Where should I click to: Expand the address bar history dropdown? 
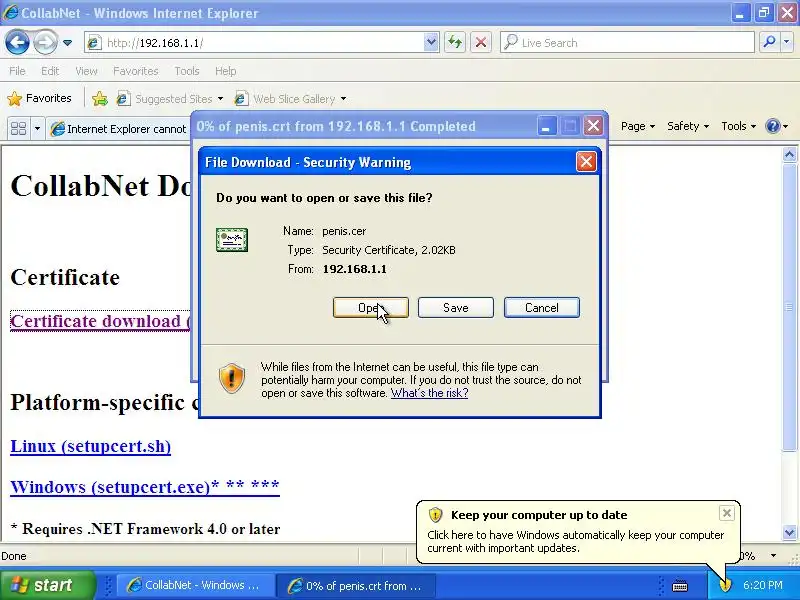click(x=431, y=43)
